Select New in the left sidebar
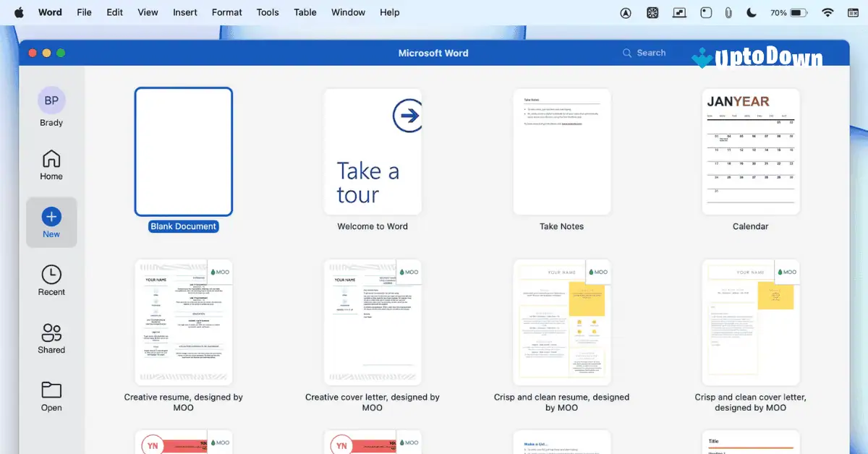Screen dimensions: 868x454 51,222
